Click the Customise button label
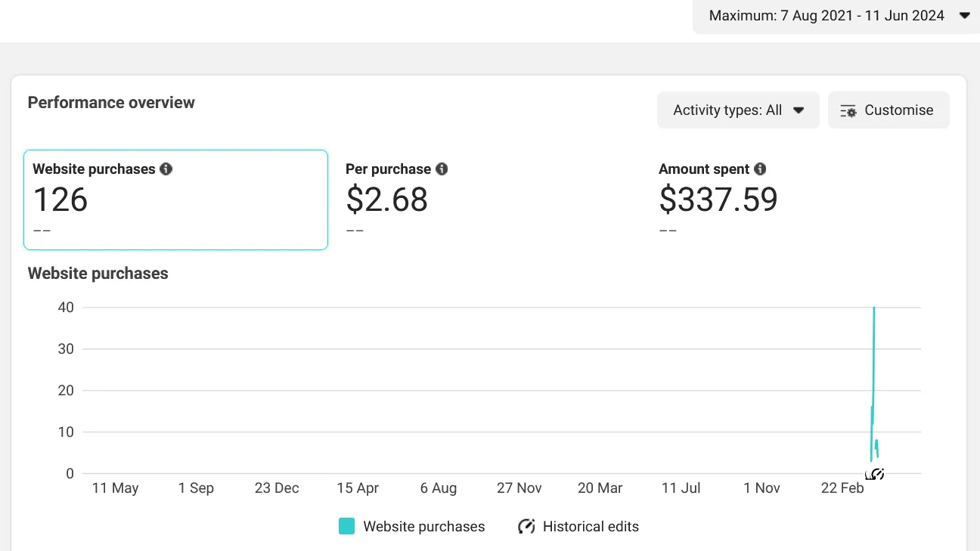 [898, 110]
